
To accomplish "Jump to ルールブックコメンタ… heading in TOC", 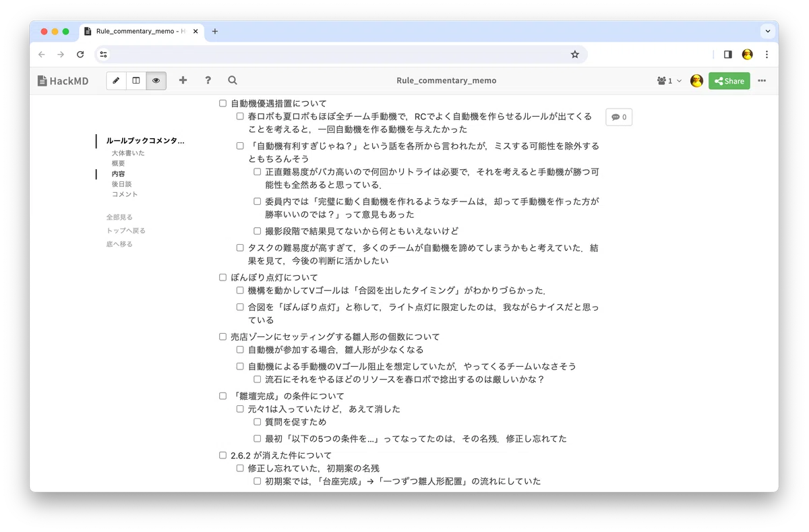I will 145,140.
